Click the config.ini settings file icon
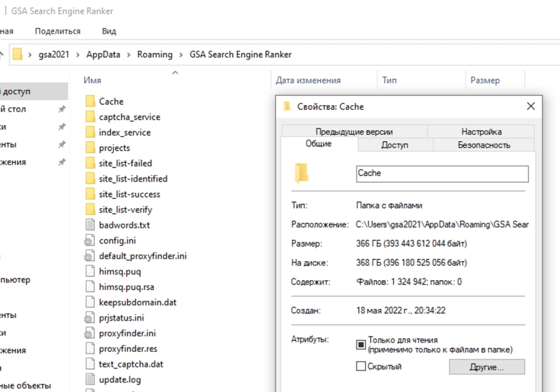 tap(89, 241)
